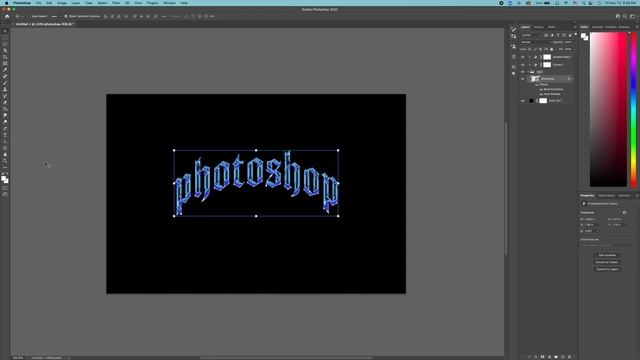Viewport: 640px width, 360px height.
Task: Click the Color Fill 1 layer mask thumbnail
Action: 543,101
